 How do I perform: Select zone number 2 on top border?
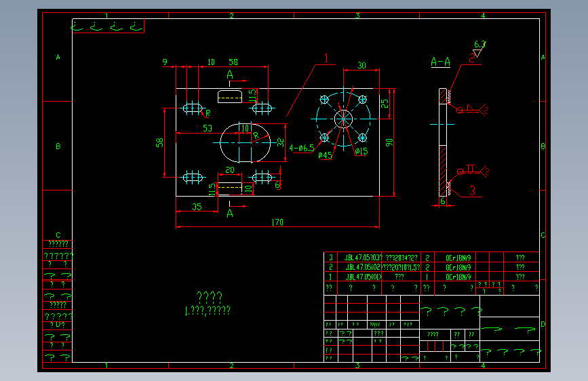click(x=231, y=16)
